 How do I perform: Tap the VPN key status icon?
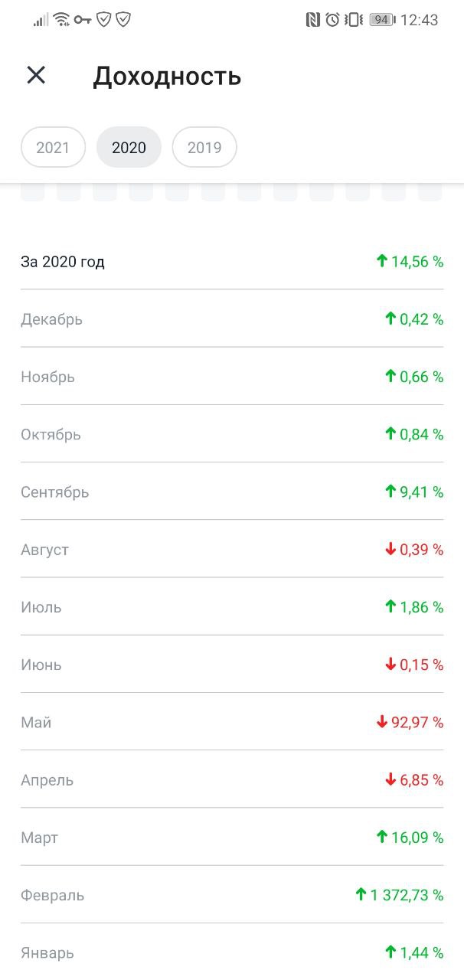(83, 20)
